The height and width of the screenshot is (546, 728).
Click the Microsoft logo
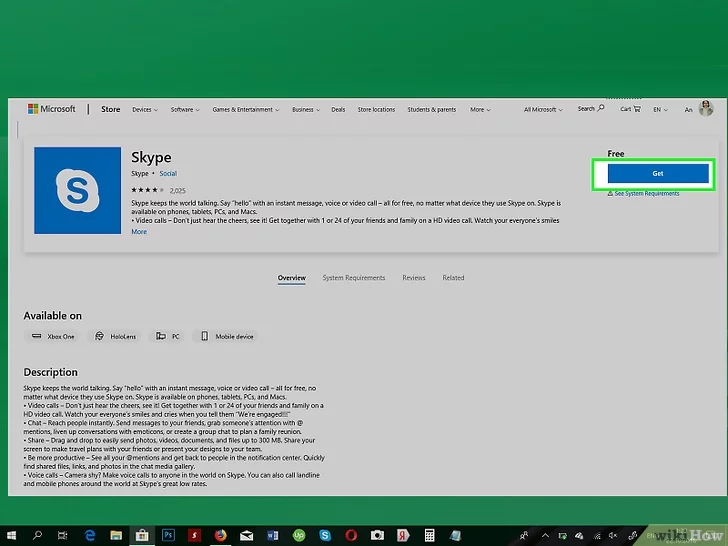[51, 109]
